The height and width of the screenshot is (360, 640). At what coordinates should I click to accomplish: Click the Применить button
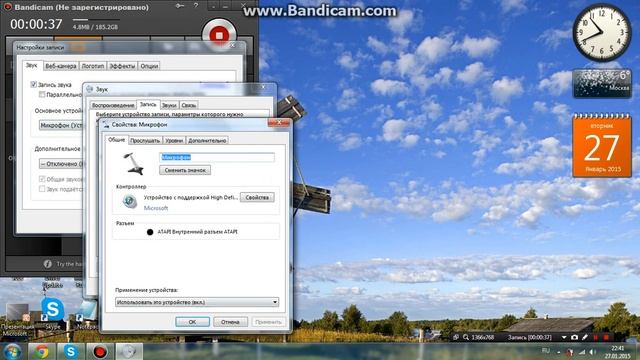point(268,322)
